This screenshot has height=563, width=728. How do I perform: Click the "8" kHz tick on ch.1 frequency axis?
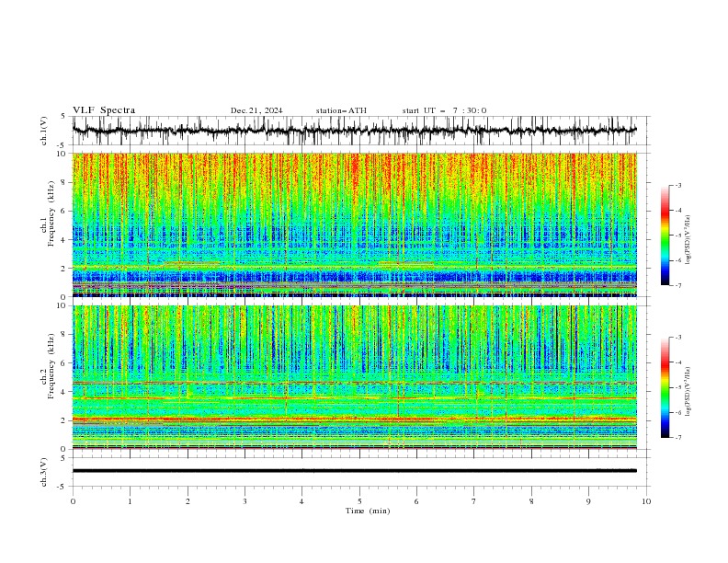(64, 182)
